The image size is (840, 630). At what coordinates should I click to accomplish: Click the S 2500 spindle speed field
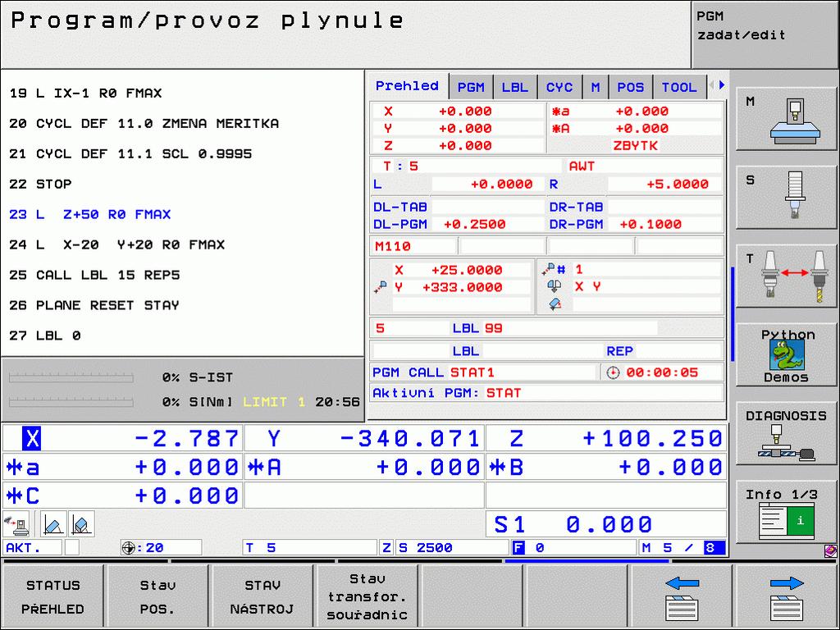[x=451, y=547]
